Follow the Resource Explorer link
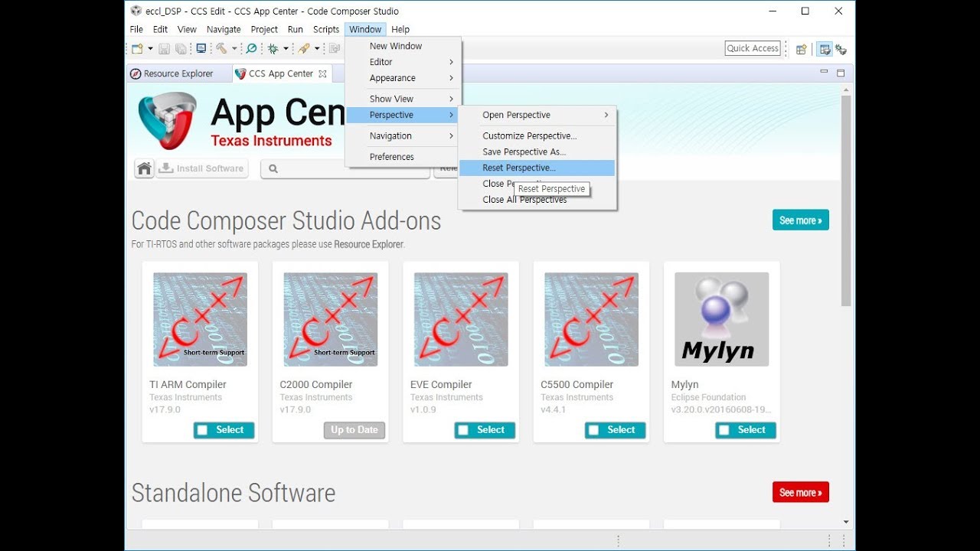The width and height of the screenshot is (980, 551). [369, 244]
